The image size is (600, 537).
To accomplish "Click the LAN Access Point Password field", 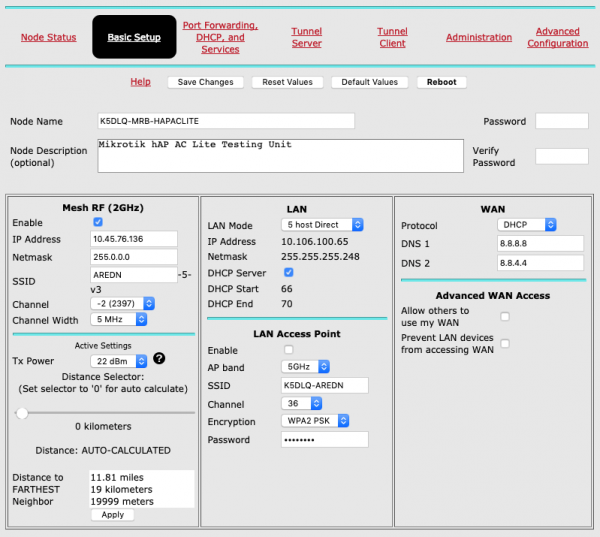I will (325, 439).
